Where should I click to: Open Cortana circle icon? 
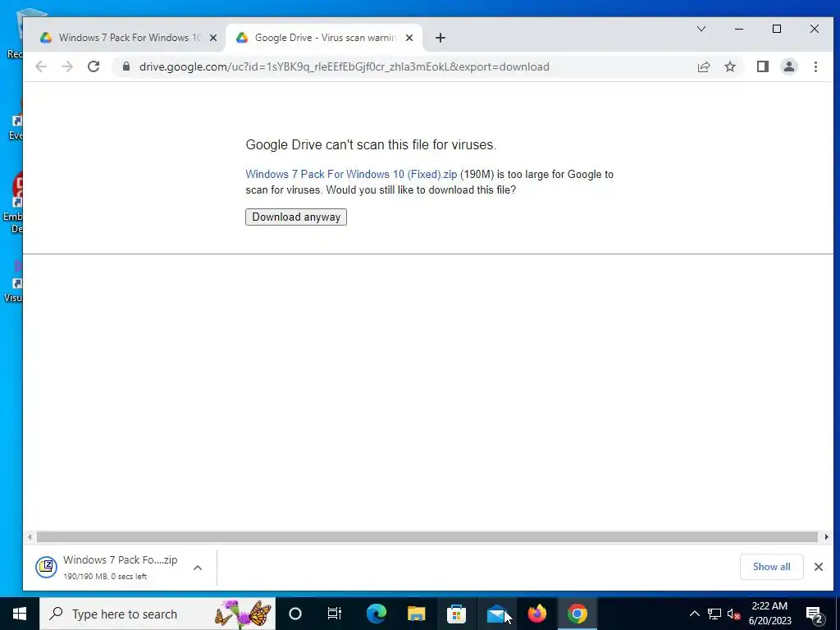(x=295, y=614)
